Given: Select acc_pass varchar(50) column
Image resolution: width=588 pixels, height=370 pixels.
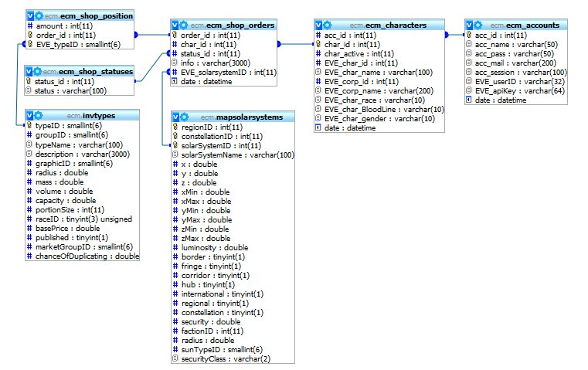Looking at the screenshot, I should tap(516, 53).
